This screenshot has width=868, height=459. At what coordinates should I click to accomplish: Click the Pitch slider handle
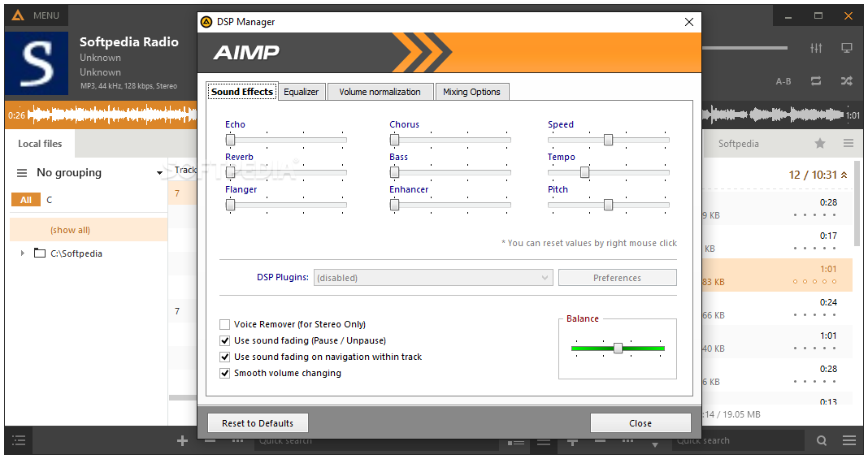pos(609,206)
